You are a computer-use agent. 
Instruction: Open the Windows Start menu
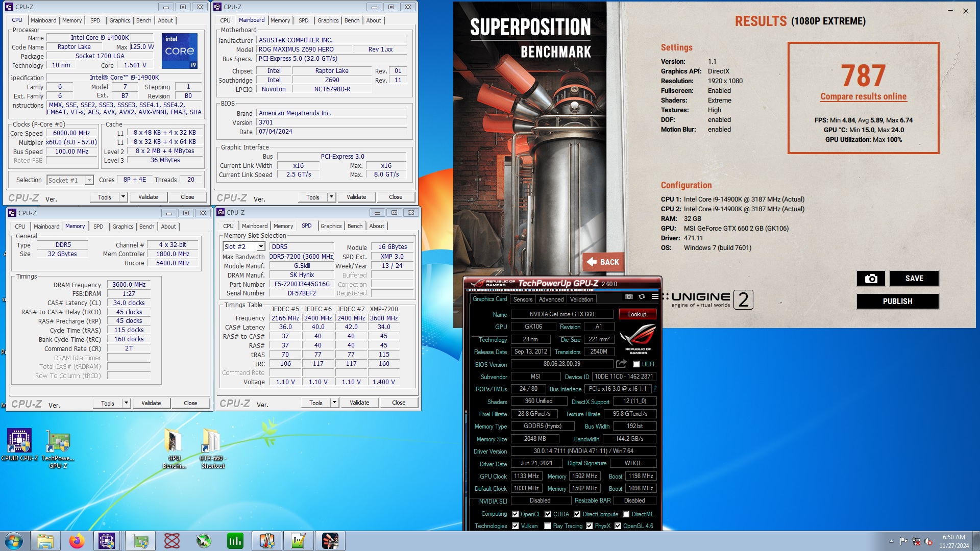(x=14, y=541)
